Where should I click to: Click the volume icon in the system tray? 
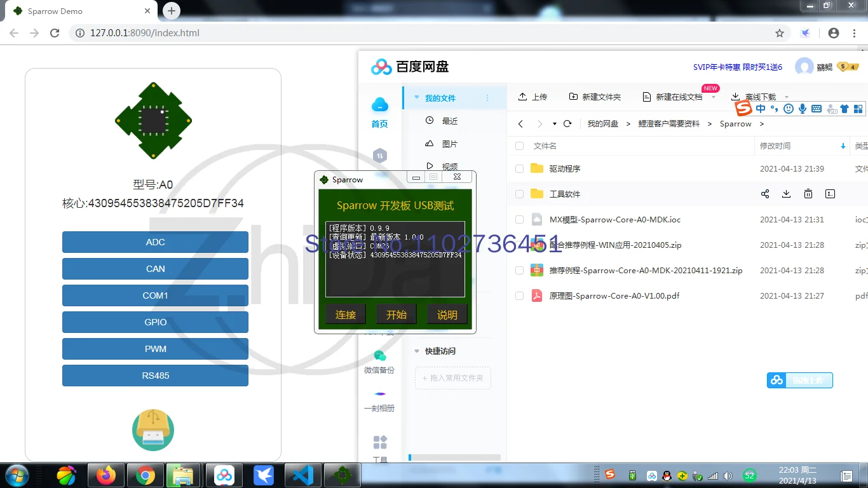pos(728,475)
